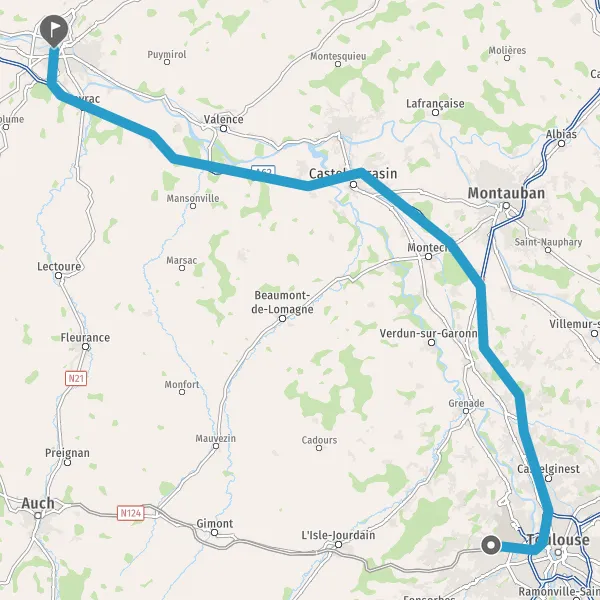Click the destination flag marker pin

pos(54,31)
